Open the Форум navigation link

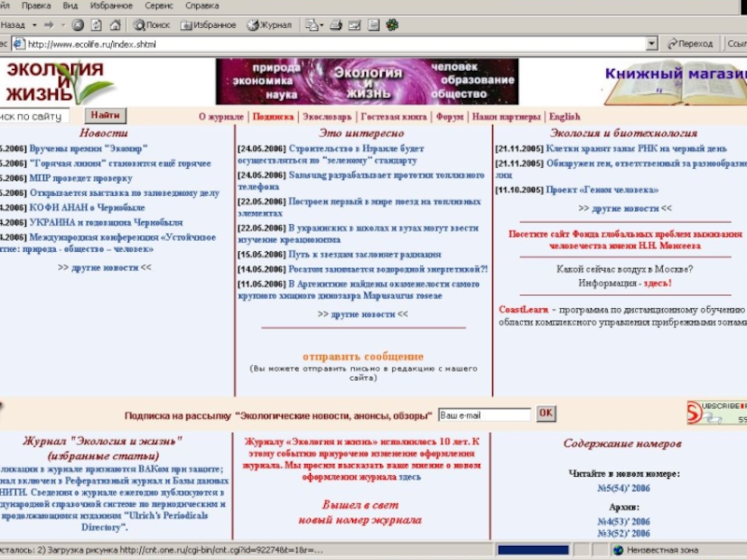[450, 117]
